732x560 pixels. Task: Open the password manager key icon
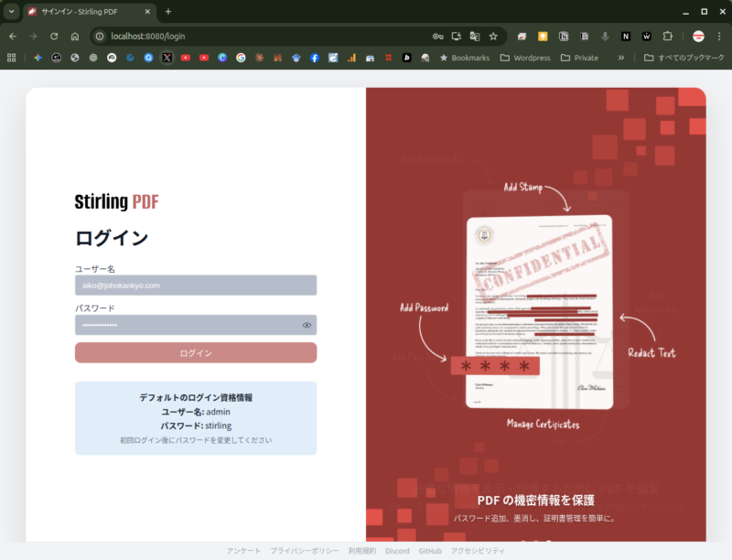click(438, 36)
